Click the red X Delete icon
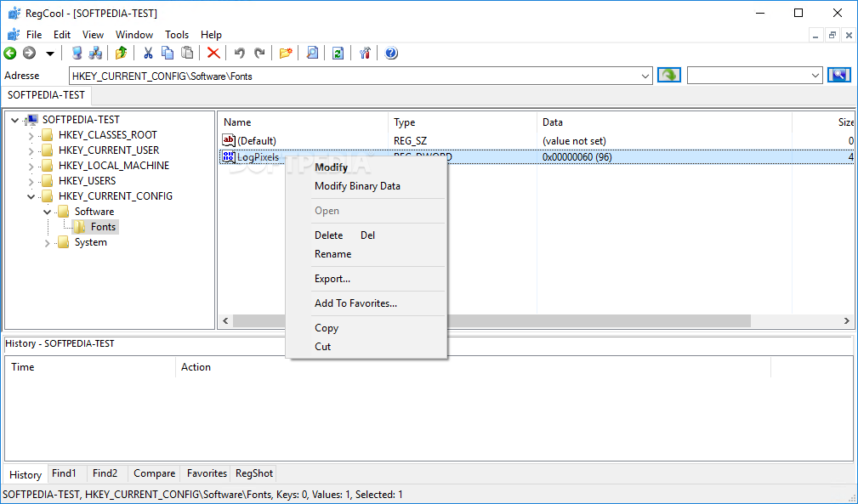This screenshot has height=504, width=858. pyautogui.click(x=213, y=53)
